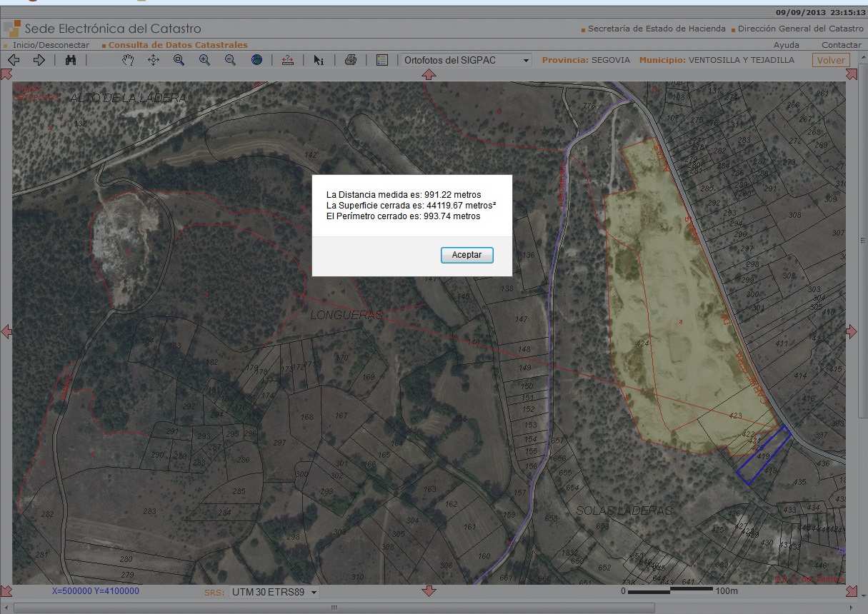
Task: Open the binoculars search tool
Action: pyautogui.click(x=71, y=60)
